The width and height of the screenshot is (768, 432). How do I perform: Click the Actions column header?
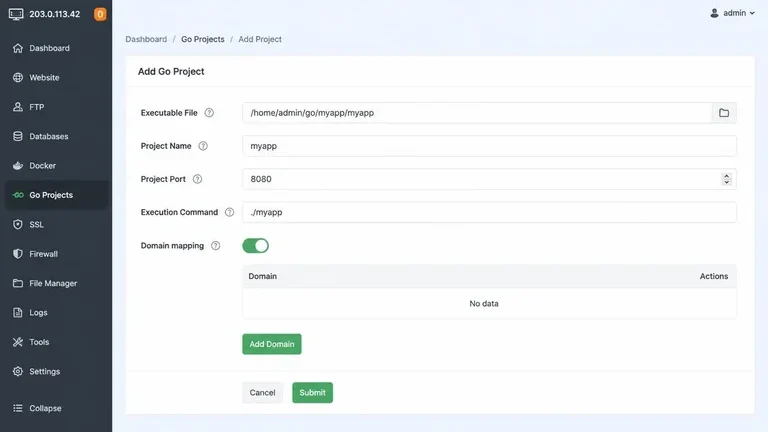coord(714,276)
